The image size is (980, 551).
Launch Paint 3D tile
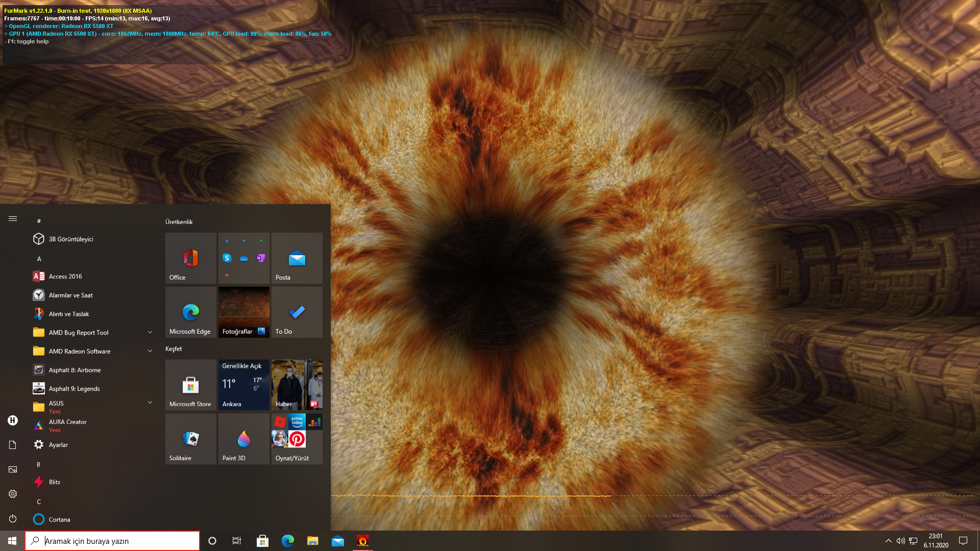click(x=243, y=439)
